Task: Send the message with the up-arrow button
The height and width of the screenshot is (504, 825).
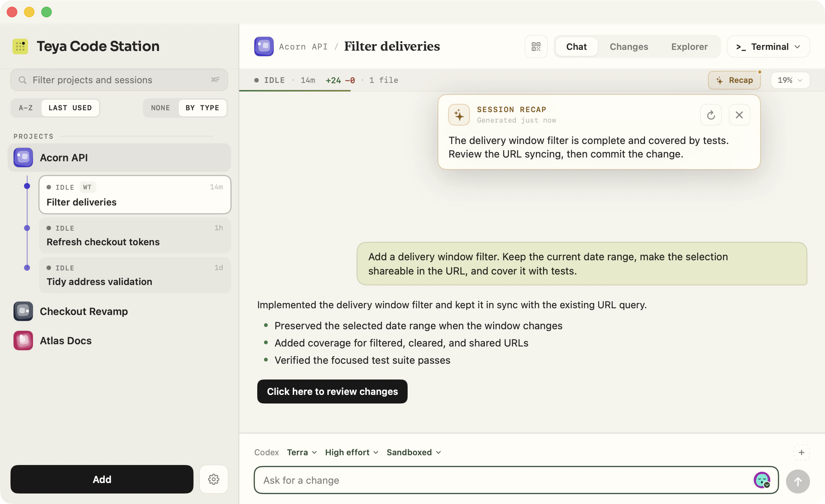Action: coord(798,481)
